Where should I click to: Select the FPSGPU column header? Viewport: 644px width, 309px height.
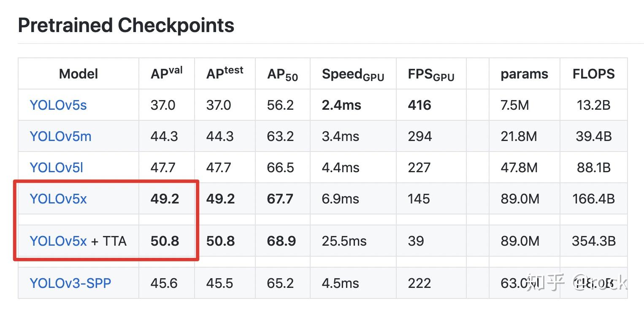[431, 74]
